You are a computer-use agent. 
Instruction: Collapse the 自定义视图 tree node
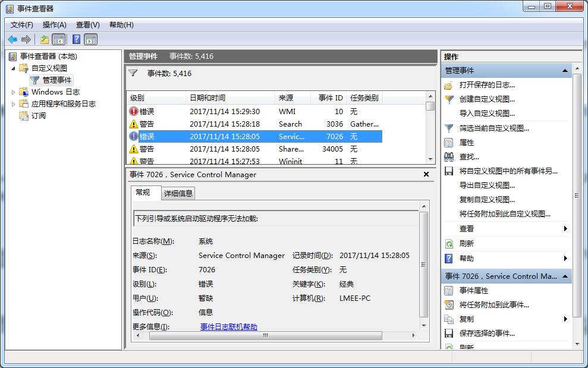(x=13, y=68)
